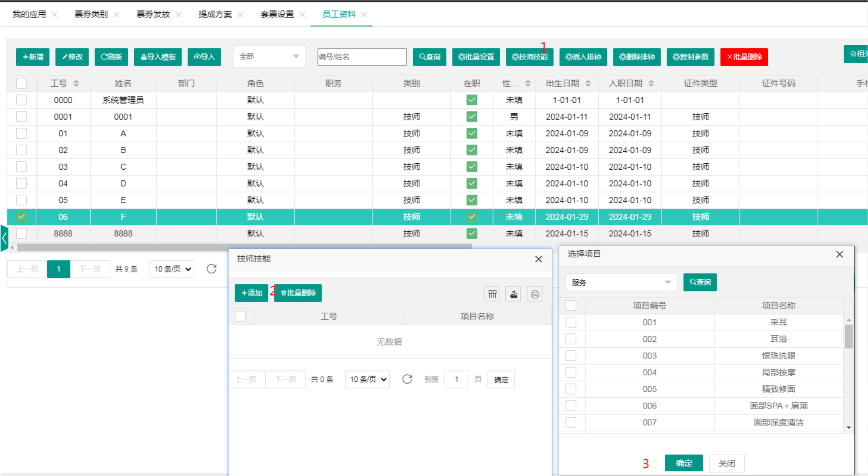Check project 004 局部按摩

point(571,372)
